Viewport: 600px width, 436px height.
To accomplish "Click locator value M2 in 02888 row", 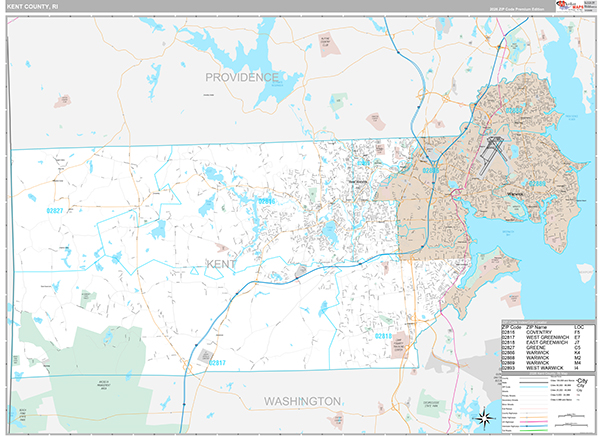I will click(577, 358).
